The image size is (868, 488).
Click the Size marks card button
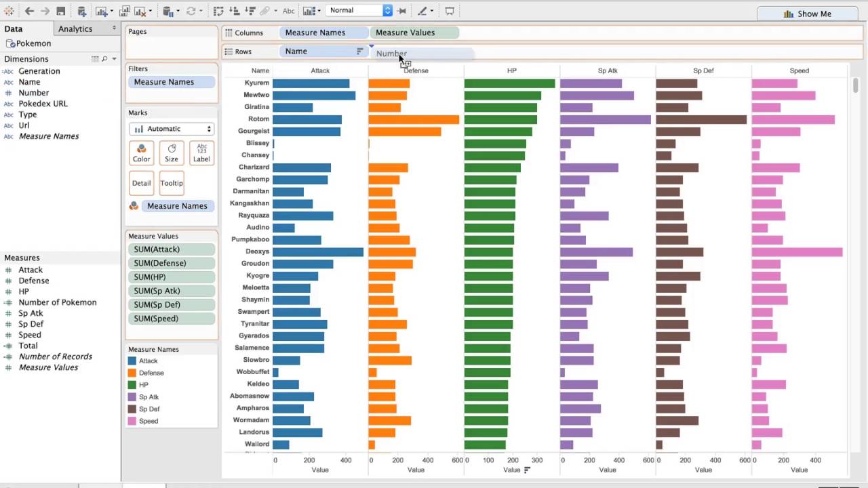point(172,153)
